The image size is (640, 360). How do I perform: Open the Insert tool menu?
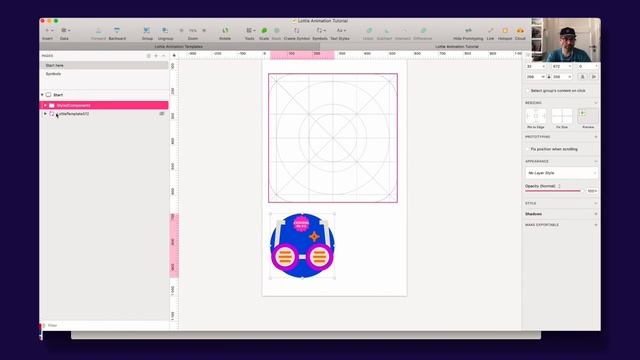pos(48,31)
